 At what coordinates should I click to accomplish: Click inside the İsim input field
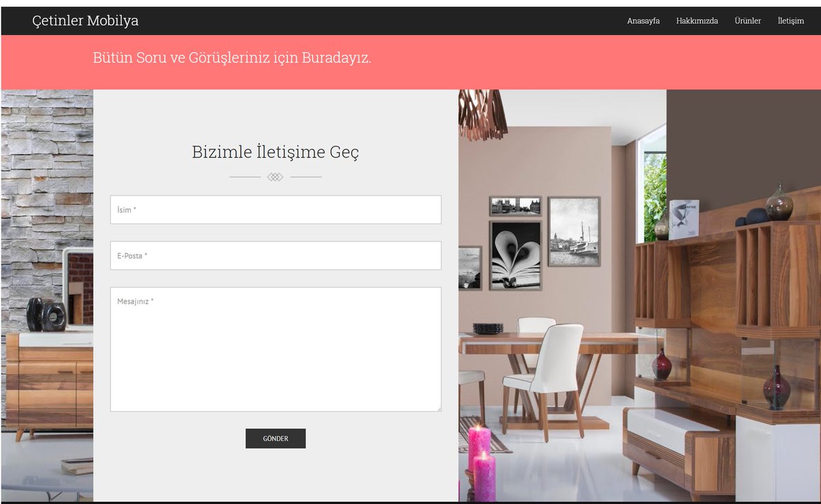point(275,210)
